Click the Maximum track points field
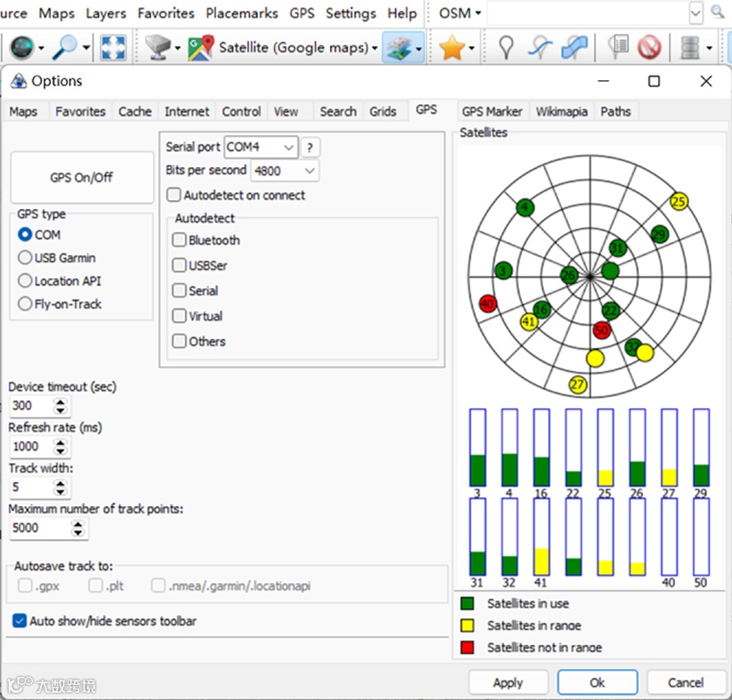This screenshot has height=700, width=732. pos(41,527)
